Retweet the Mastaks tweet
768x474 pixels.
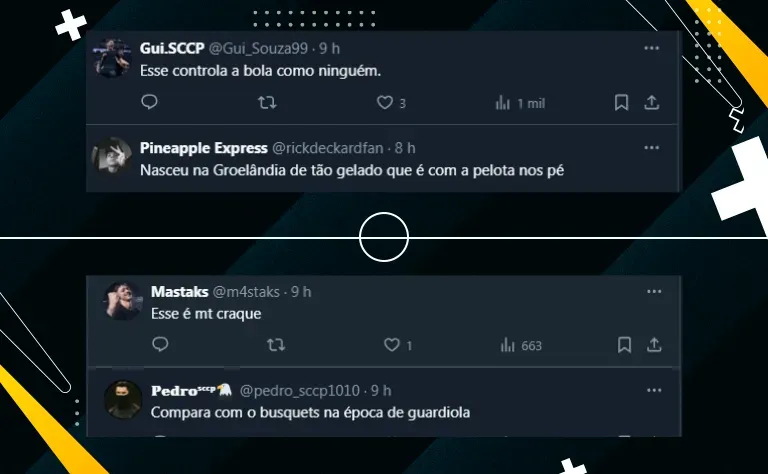(276, 345)
